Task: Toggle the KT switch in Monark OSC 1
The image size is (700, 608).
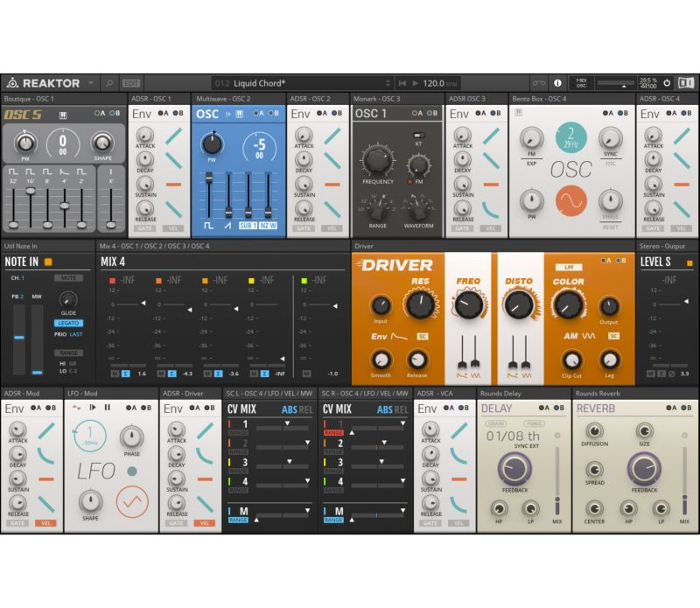Action: [x=418, y=136]
